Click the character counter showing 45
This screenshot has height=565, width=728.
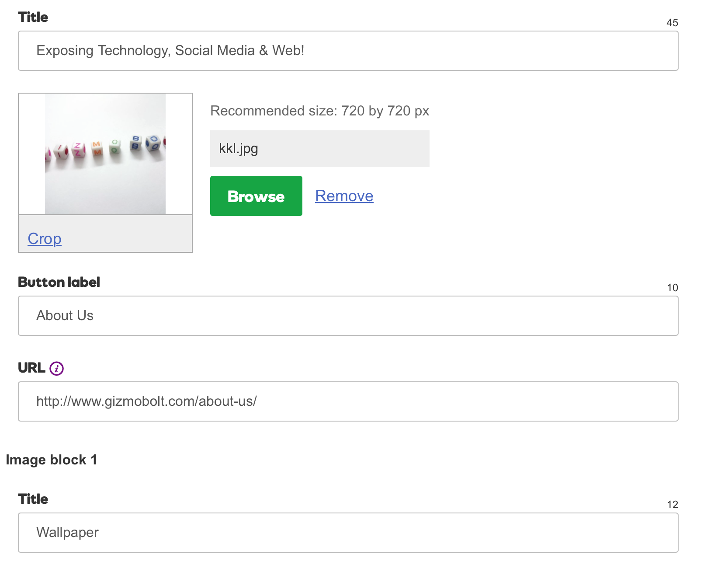(672, 23)
